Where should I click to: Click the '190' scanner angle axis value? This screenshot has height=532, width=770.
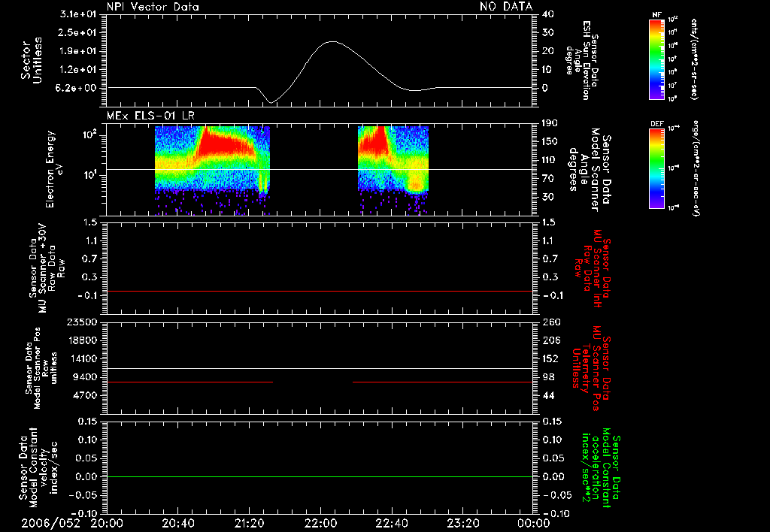[x=550, y=123]
